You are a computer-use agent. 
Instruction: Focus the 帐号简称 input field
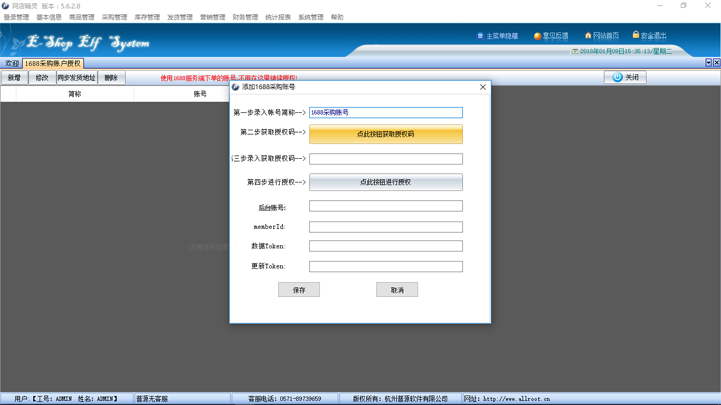tap(386, 113)
